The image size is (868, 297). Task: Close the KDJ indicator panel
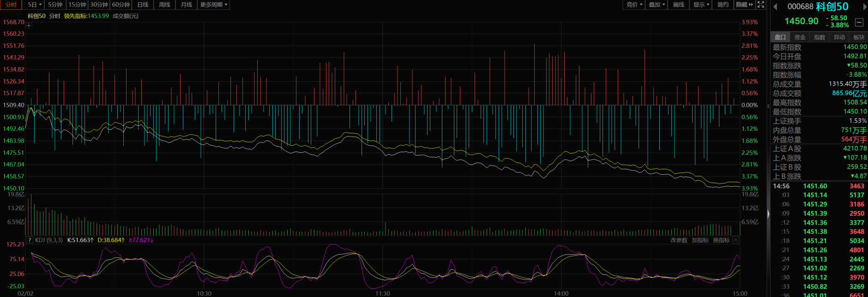coord(736,240)
